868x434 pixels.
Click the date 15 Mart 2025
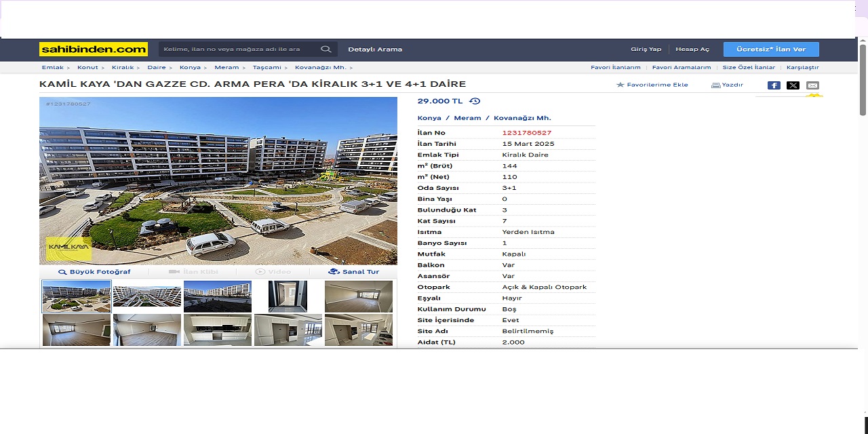(528, 144)
